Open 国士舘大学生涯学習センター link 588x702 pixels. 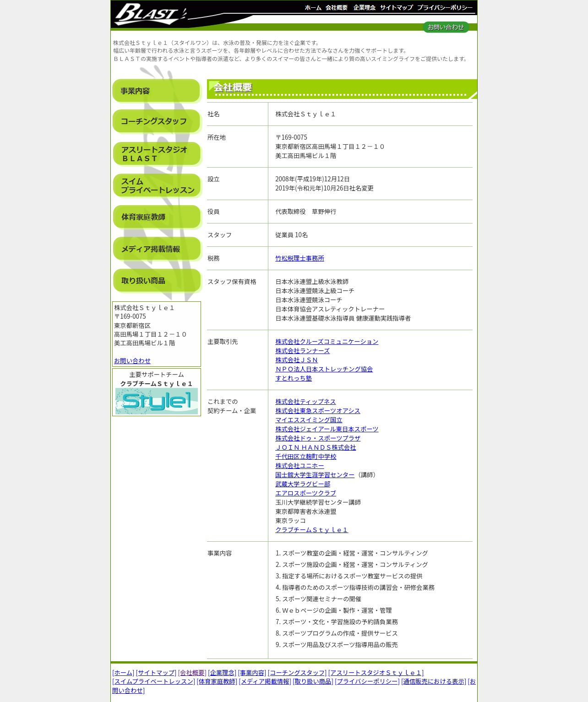click(x=315, y=475)
